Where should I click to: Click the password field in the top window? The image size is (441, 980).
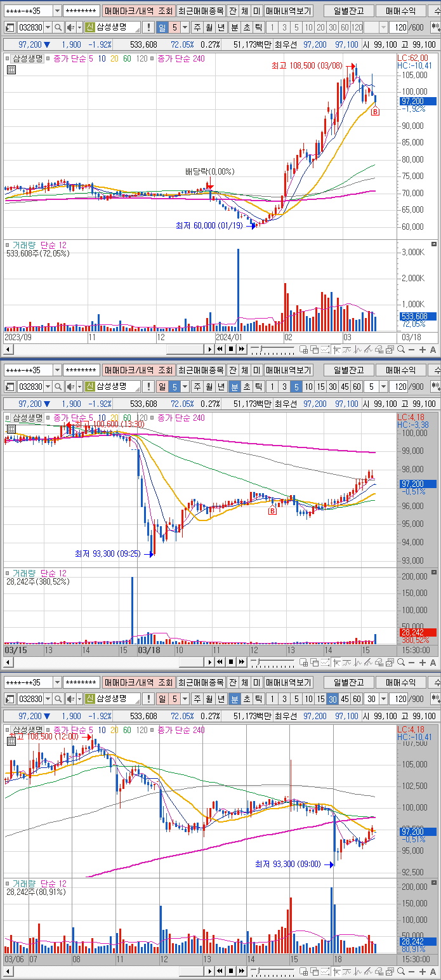pyautogui.click(x=81, y=11)
